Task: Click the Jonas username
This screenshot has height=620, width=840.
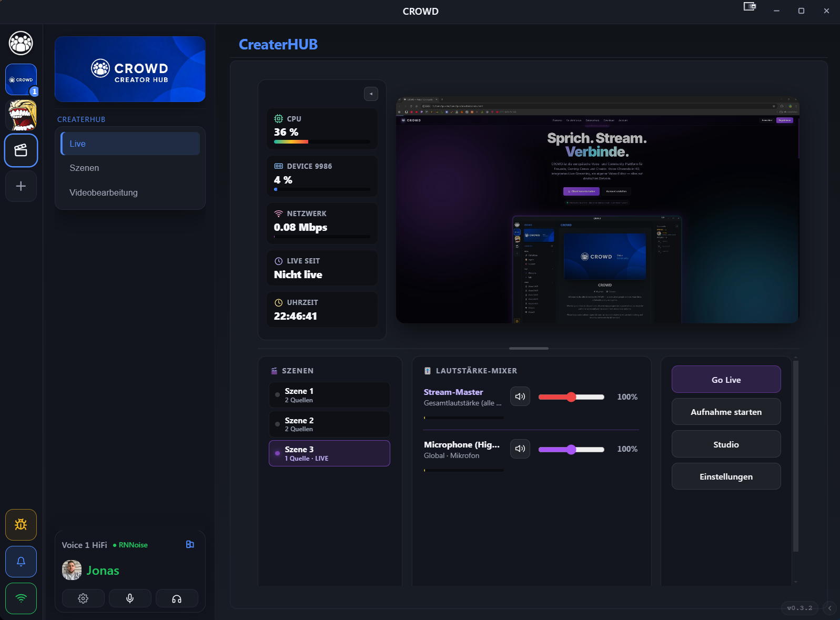Action: pos(103,571)
